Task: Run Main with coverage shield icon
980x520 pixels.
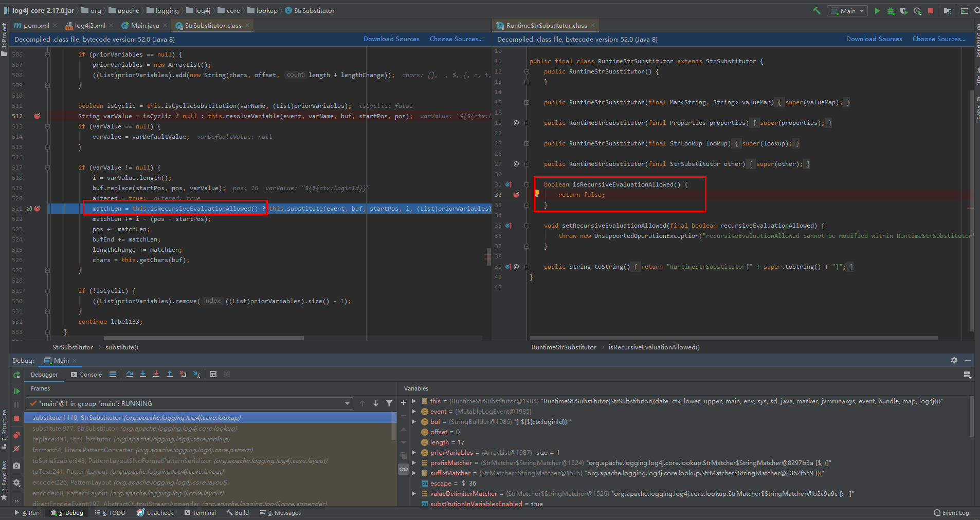Action: pyautogui.click(x=904, y=11)
